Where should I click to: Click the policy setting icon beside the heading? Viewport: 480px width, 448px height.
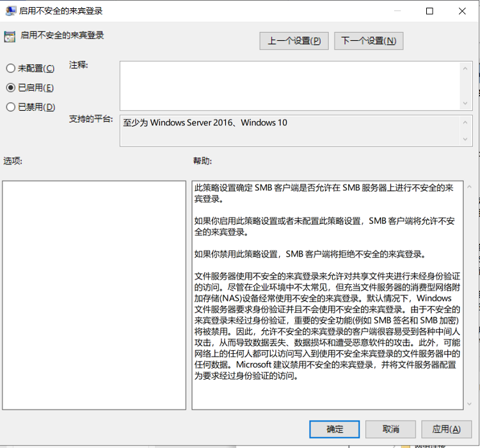[10, 36]
